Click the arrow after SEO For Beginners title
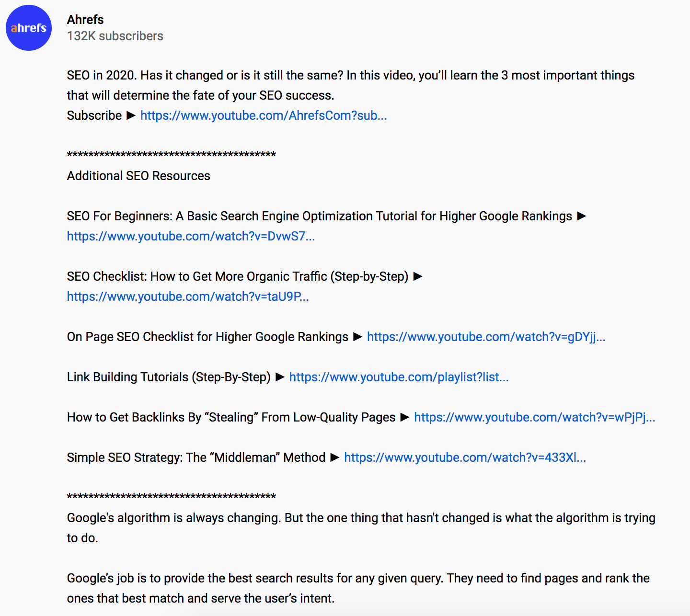This screenshot has height=616, width=690. click(582, 216)
